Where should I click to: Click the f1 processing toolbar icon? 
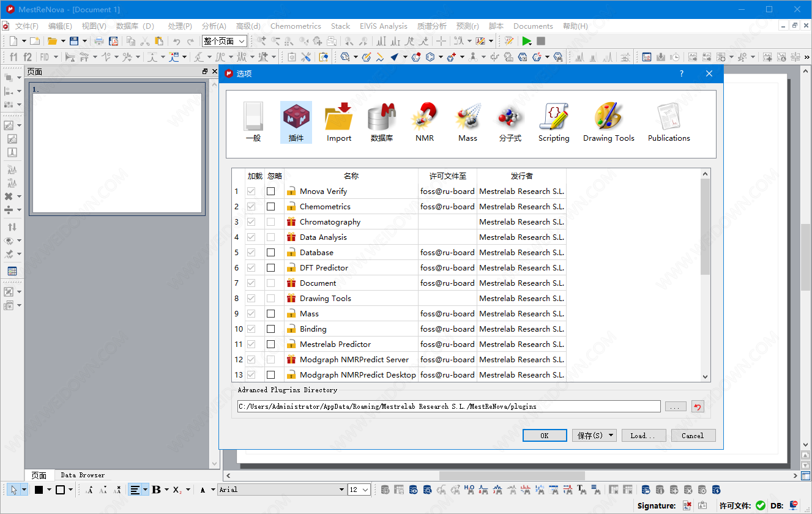click(x=13, y=57)
